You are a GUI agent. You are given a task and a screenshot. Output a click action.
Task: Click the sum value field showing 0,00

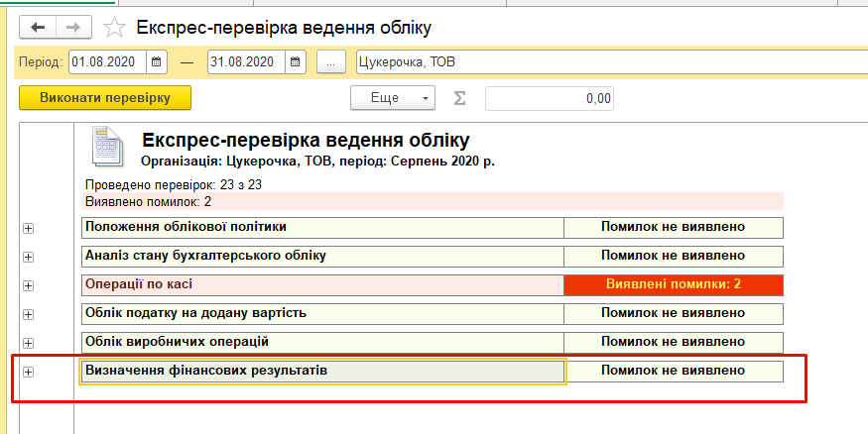pyautogui.click(x=549, y=98)
